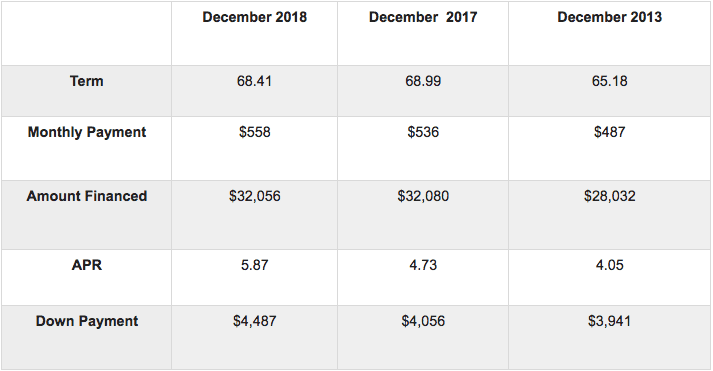713x371 pixels.
Task: Select the $558 monthly payment value
Action: 255,132
